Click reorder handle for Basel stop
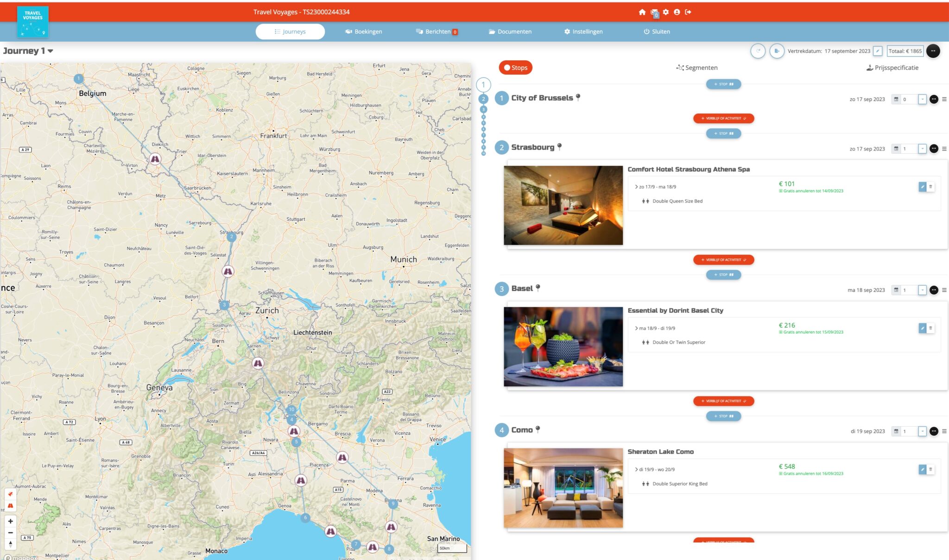949x560 pixels. [x=944, y=290]
